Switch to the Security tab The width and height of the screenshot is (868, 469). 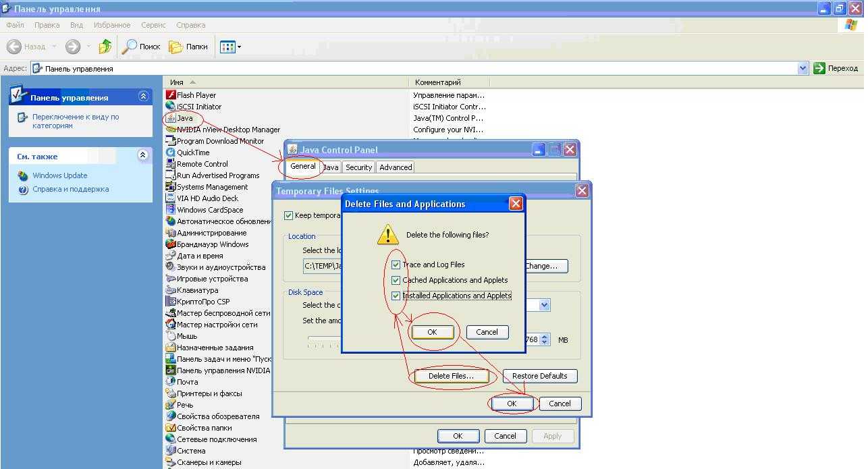tap(358, 167)
